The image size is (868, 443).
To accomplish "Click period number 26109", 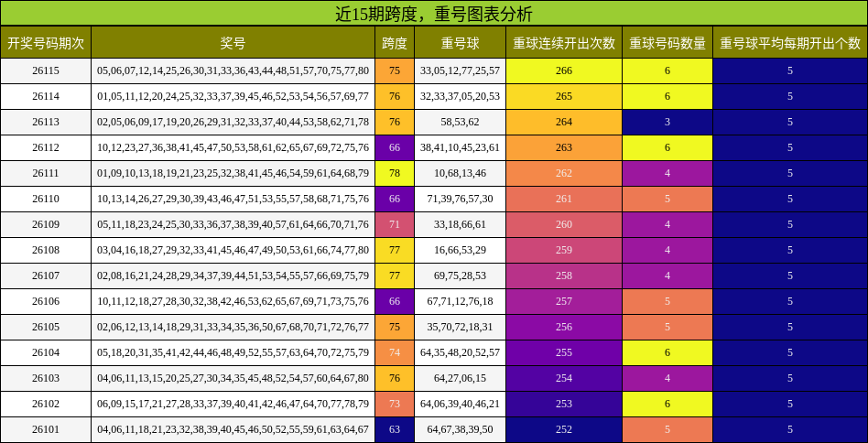I will [46, 224].
